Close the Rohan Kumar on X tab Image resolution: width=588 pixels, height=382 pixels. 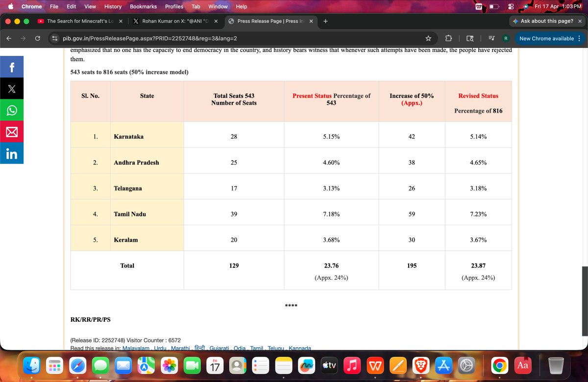[216, 21]
